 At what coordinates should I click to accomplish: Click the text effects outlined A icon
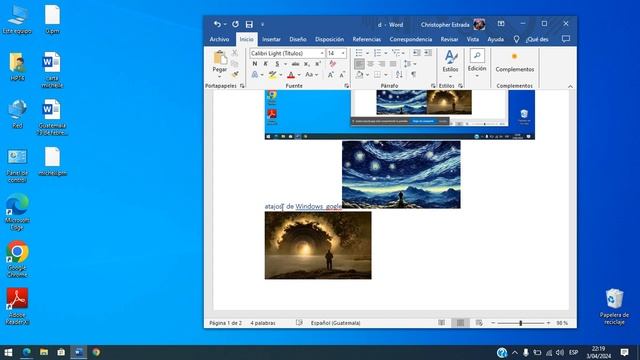pyautogui.click(x=255, y=75)
